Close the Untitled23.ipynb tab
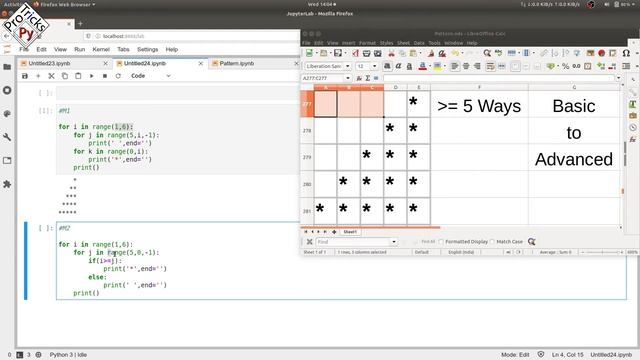The image size is (640, 360). coord(106,64)
